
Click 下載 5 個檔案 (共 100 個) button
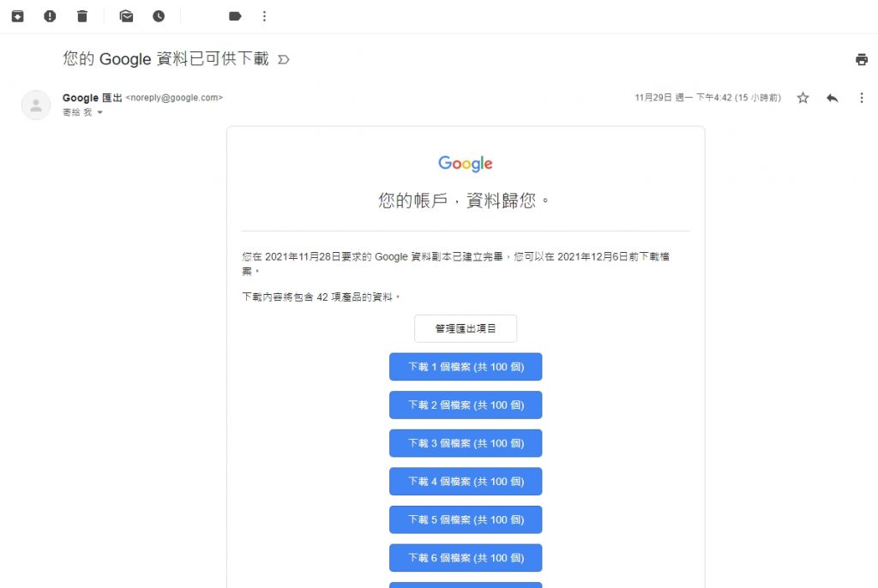466,519
